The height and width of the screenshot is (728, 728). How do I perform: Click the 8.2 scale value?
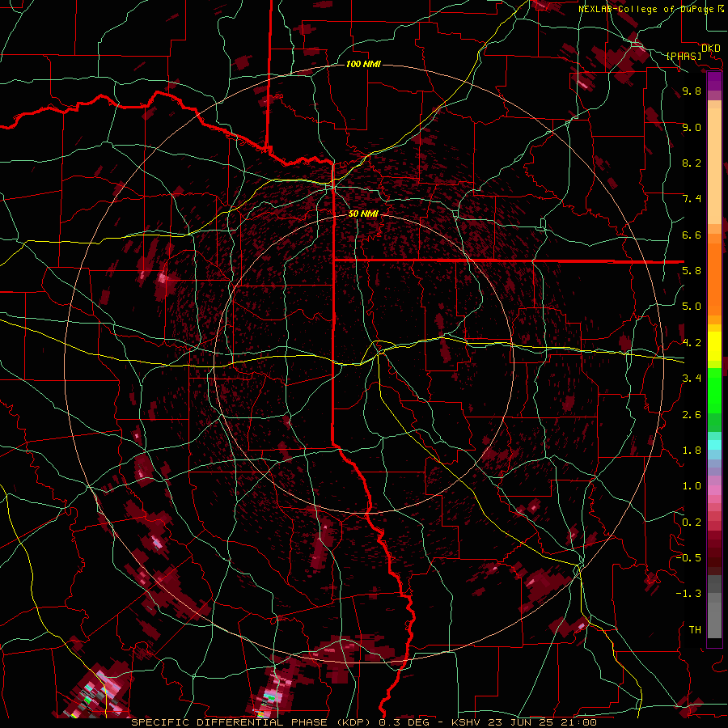pos(692,163)
